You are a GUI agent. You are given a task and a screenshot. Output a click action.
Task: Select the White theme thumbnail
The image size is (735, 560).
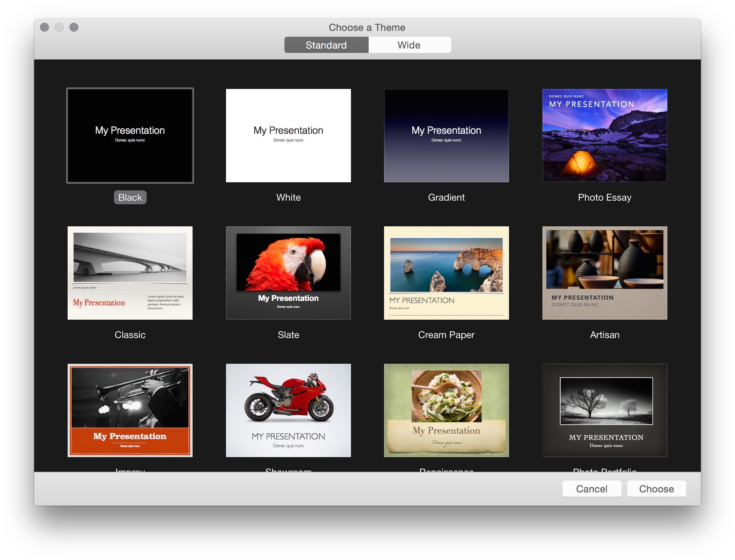(288, 136)
